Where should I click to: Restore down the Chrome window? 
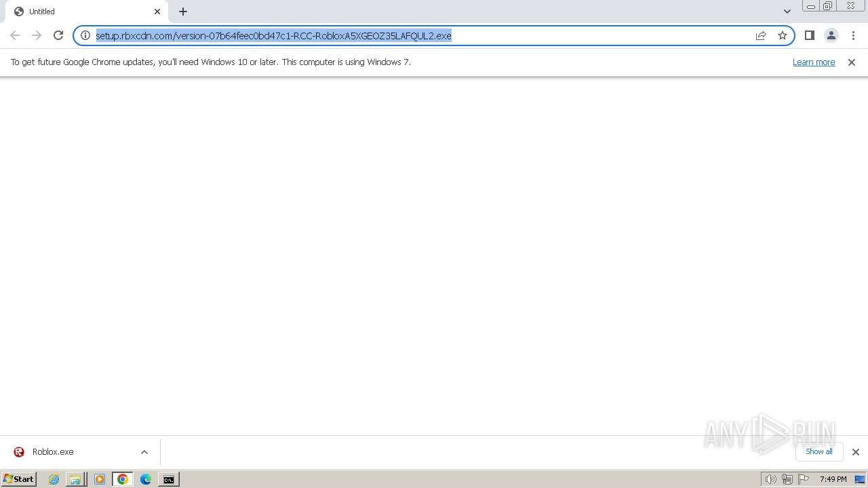[x=827, y=6]
